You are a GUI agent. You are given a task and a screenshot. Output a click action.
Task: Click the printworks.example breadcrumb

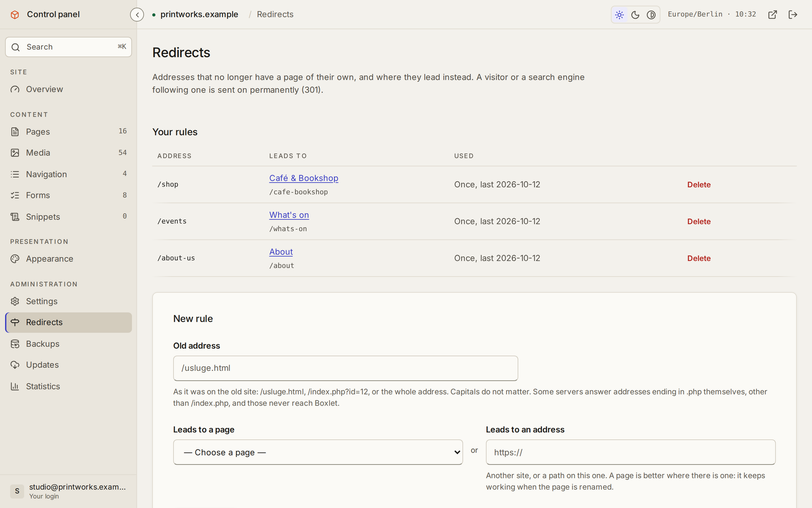tap(199, 15)
